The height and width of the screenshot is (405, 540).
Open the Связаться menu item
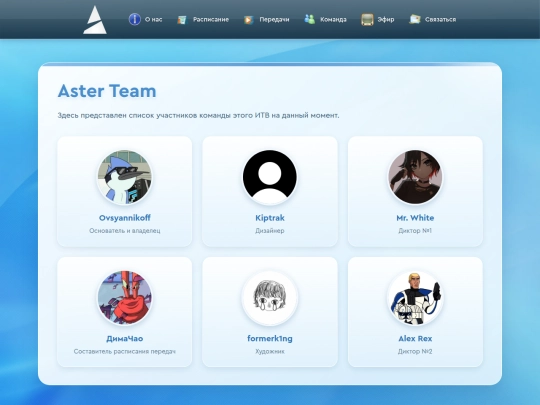tap(440, 20)
